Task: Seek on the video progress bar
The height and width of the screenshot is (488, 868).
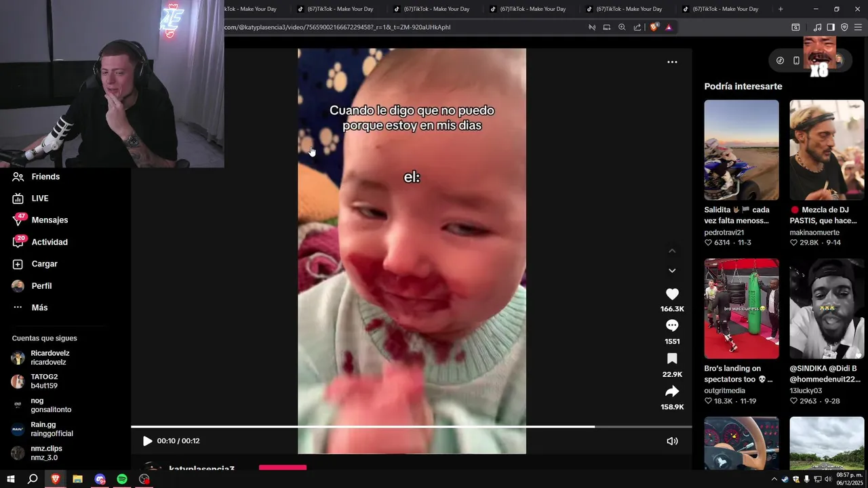Action: [411, 427]
